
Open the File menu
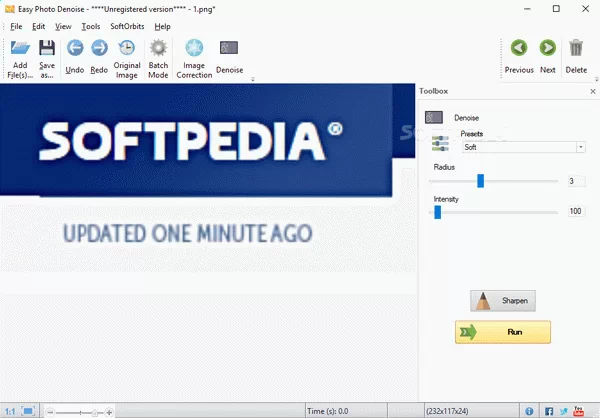click(16, 26)
